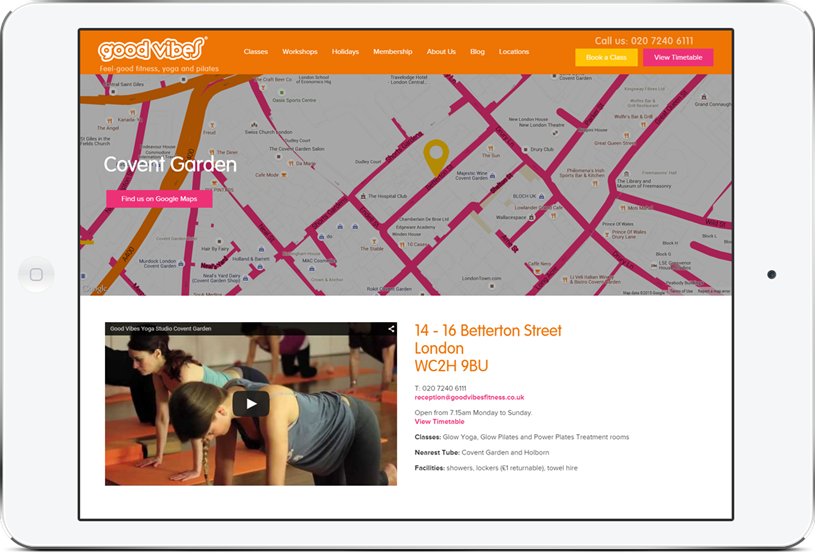Click The Hospital Club map marker
This screenshot has width=815, height=553.
coord(363,196)
